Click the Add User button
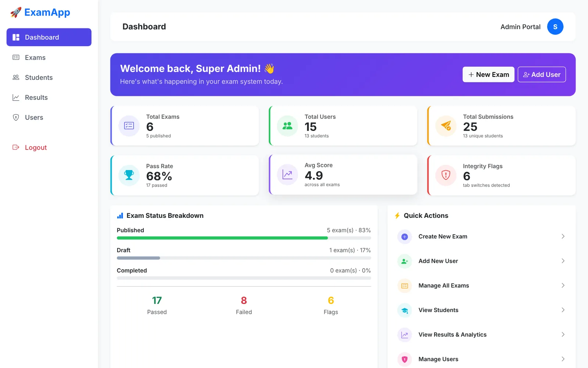588x368 pixels. click(x=542, y=74)
